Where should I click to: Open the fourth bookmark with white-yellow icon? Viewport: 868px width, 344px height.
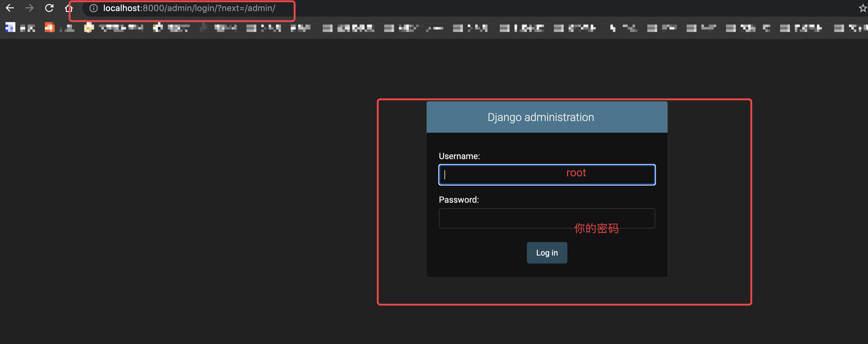click(158, 28)
